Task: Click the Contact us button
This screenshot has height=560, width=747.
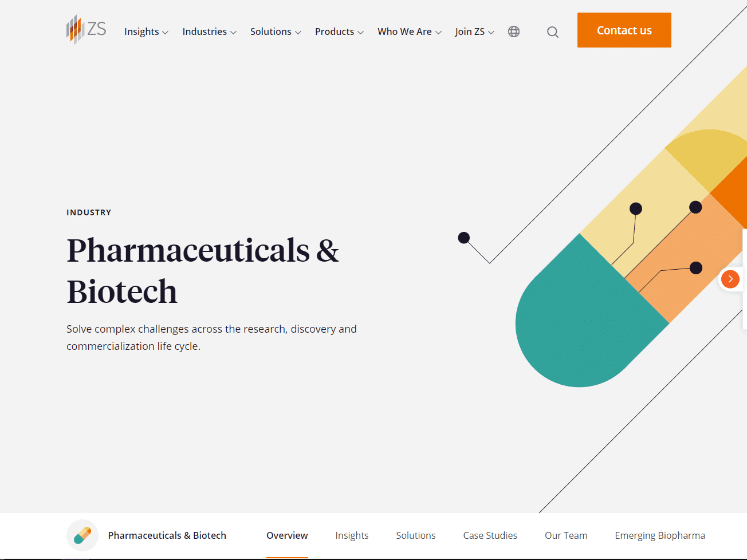Action: point(624,30)
